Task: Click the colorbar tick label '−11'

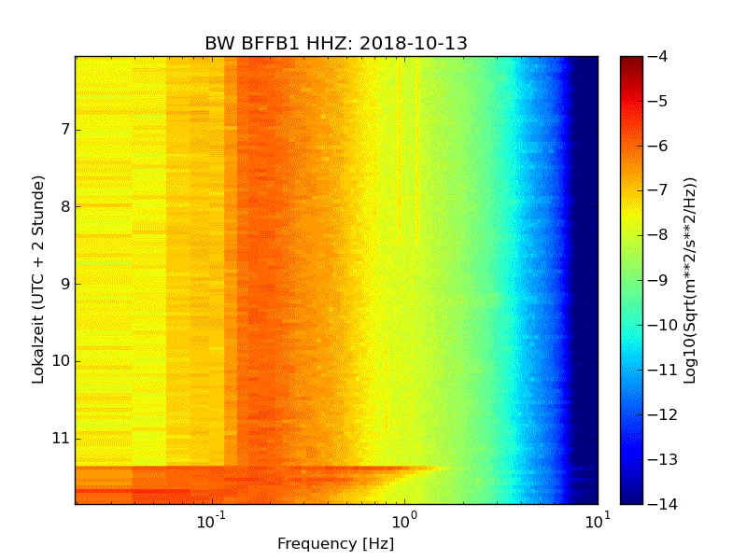Action: pyautogui.click(x=663, y=370)
